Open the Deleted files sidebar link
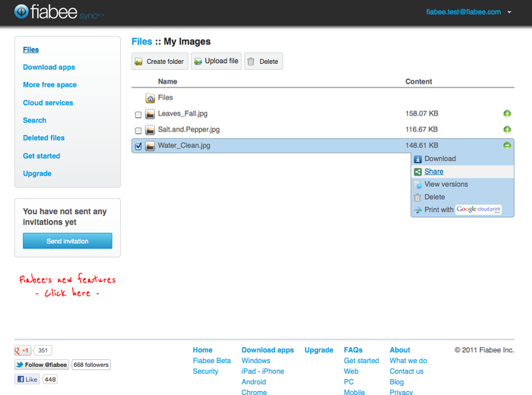The image size is (532, 395). pyautogui.click(x=43, y=138)
